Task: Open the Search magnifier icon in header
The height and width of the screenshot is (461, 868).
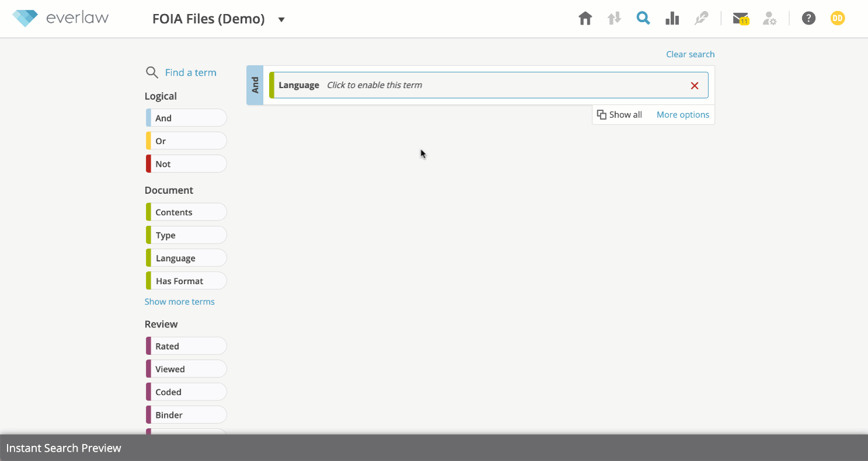Action: coord(643,19)
